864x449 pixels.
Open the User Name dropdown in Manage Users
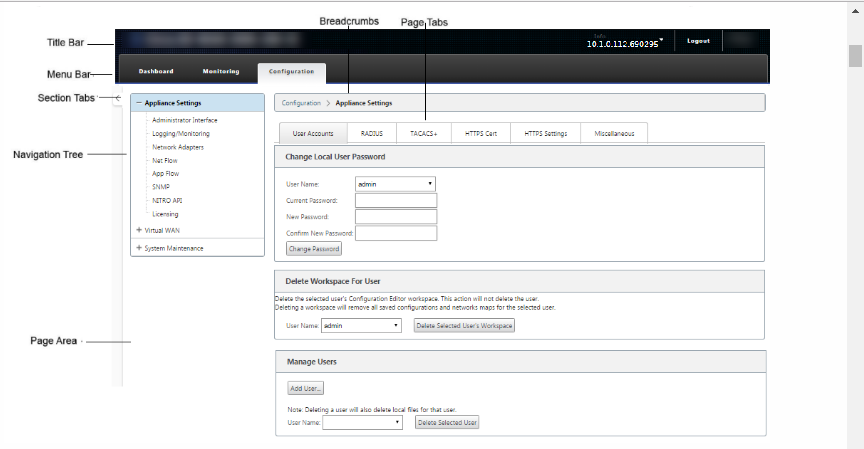pyautogui.click(x=362, y=423)
